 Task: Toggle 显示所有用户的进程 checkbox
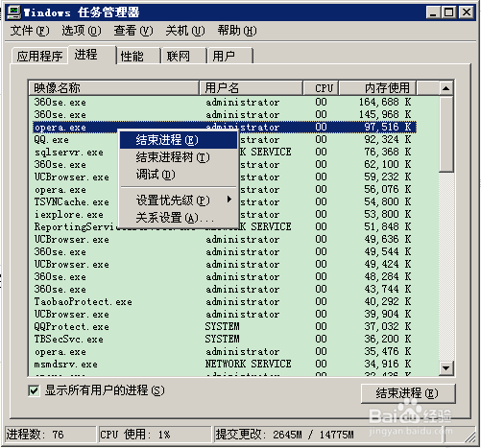click(x=34, y=390)
